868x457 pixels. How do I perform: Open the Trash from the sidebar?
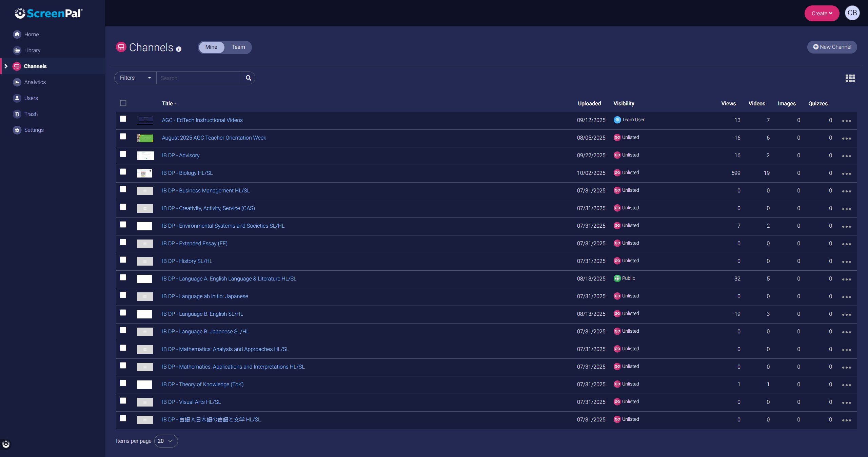tap(31, 114)
